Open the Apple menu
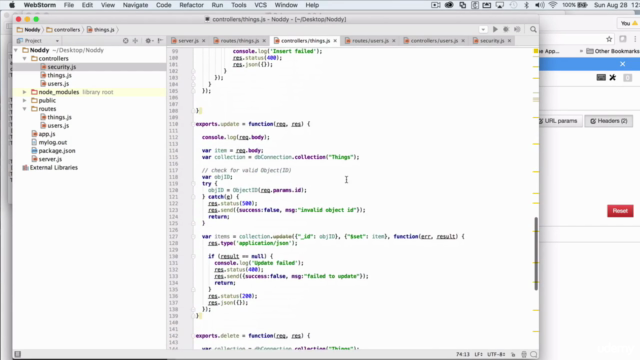 click(x=12, y=5)
